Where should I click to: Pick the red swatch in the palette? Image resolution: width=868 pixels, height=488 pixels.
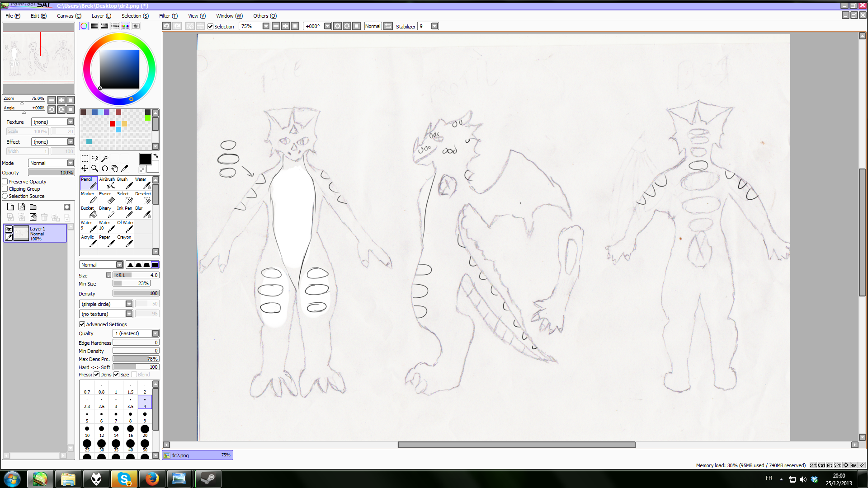113,124
